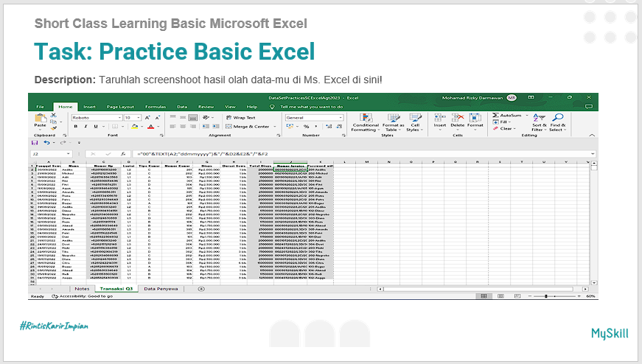Add a new sheet with plus icon
This screenshot has height=364, width=642.
tap(201, 289)
